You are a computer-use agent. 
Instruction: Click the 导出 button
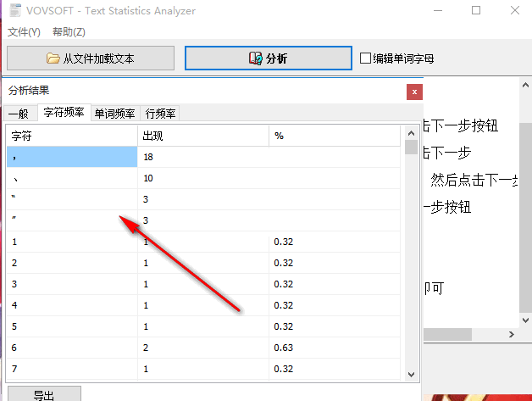44,394
